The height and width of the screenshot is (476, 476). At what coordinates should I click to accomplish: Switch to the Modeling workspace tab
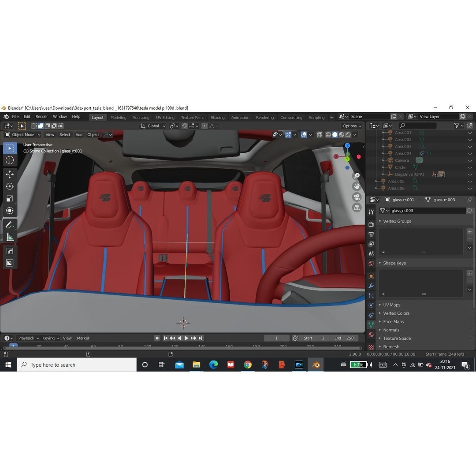[x=118, y=118]
